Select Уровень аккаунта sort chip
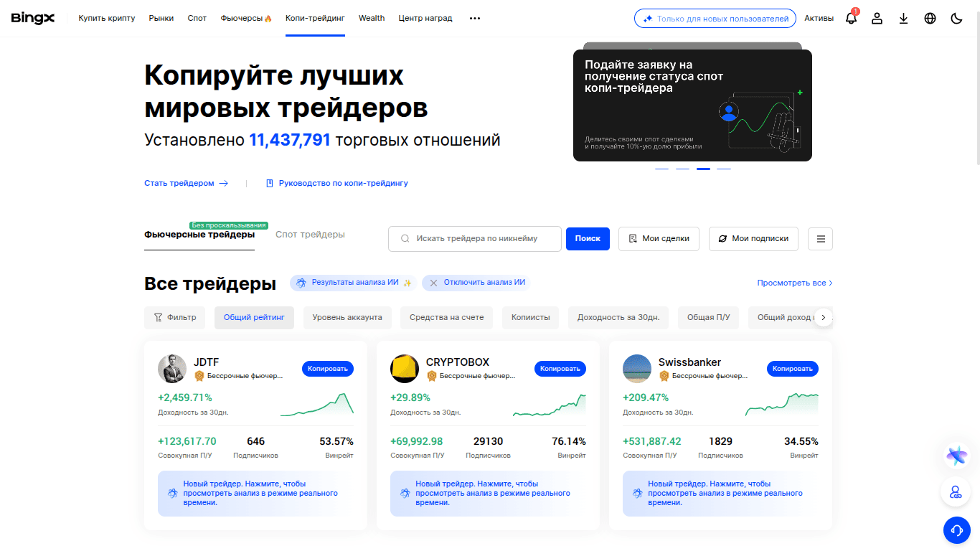Image resolution: width=980 pixels, height=551 pixels. (347, 317)
